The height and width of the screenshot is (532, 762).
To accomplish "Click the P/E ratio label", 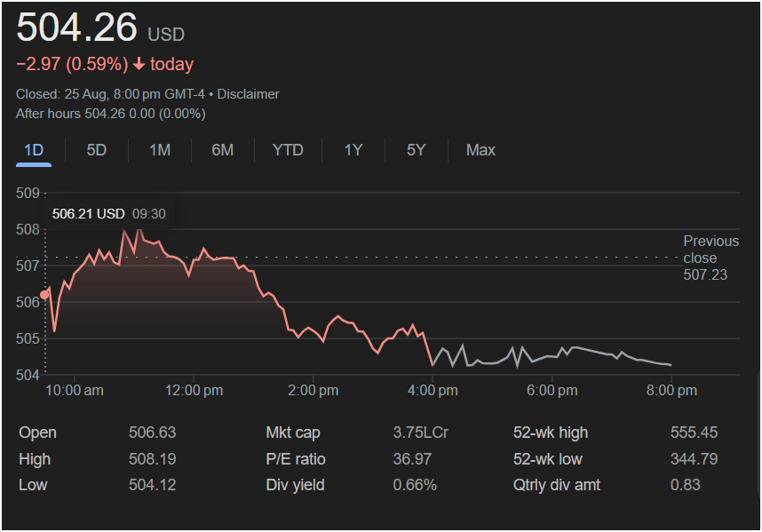I will click(296, 459).
